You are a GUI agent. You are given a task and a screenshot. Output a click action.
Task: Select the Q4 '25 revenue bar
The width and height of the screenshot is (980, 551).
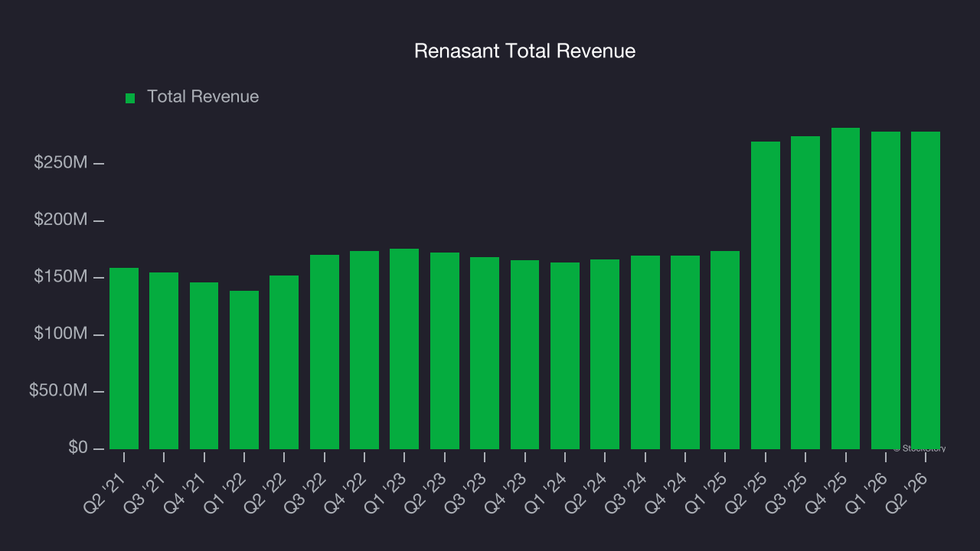(x=846, y=289)
